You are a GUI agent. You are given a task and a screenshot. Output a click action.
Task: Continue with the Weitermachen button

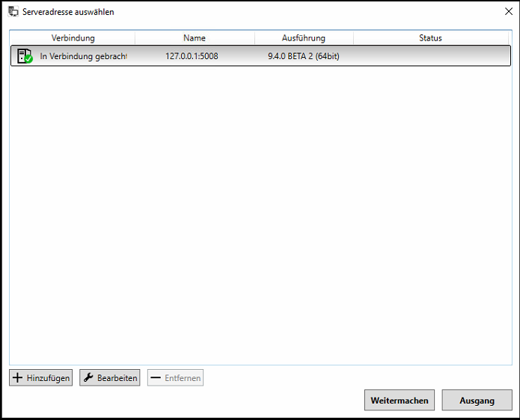coord(400,401)
